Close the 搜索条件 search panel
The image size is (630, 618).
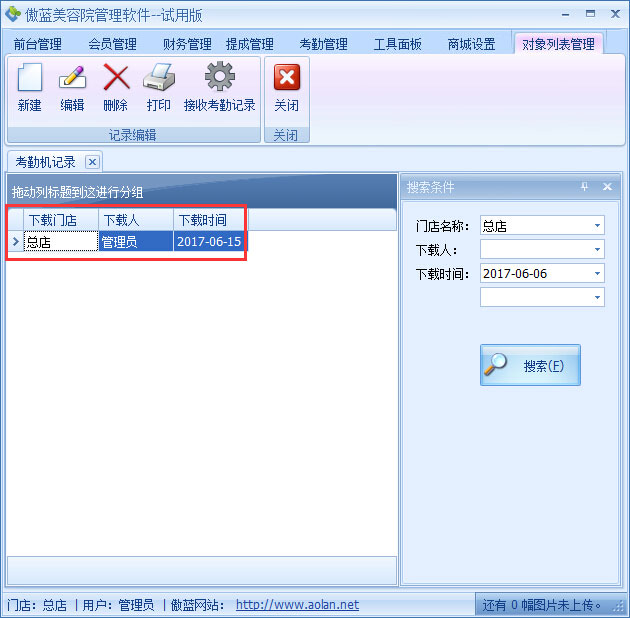pos(608,186)
